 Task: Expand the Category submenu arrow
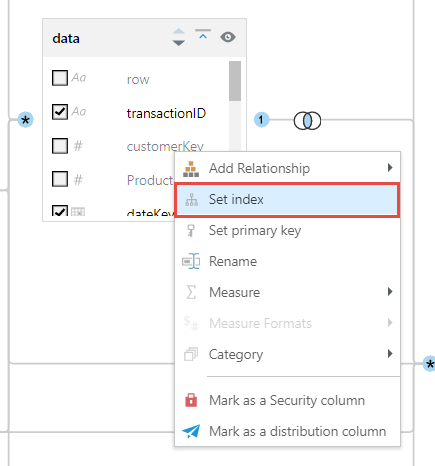tap(390, 354)
